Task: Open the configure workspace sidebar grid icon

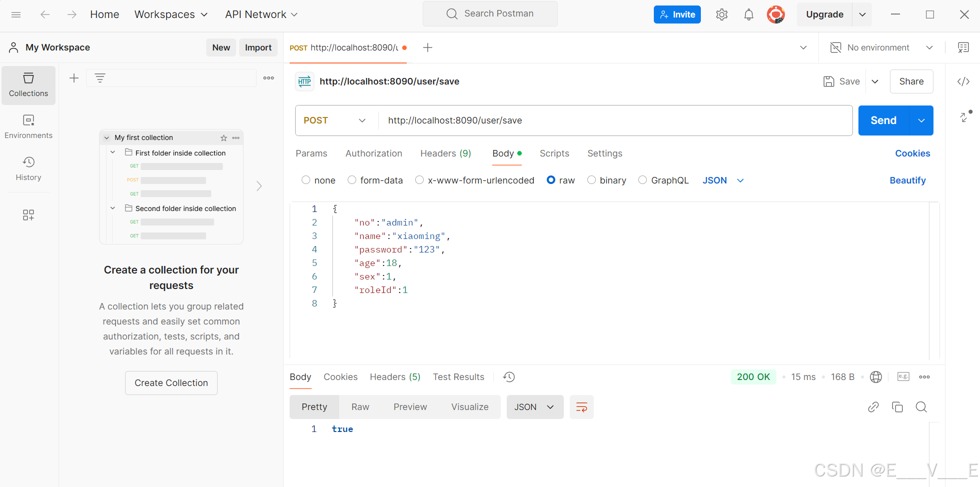Action: pyautogui.click(x=29, y=215)
